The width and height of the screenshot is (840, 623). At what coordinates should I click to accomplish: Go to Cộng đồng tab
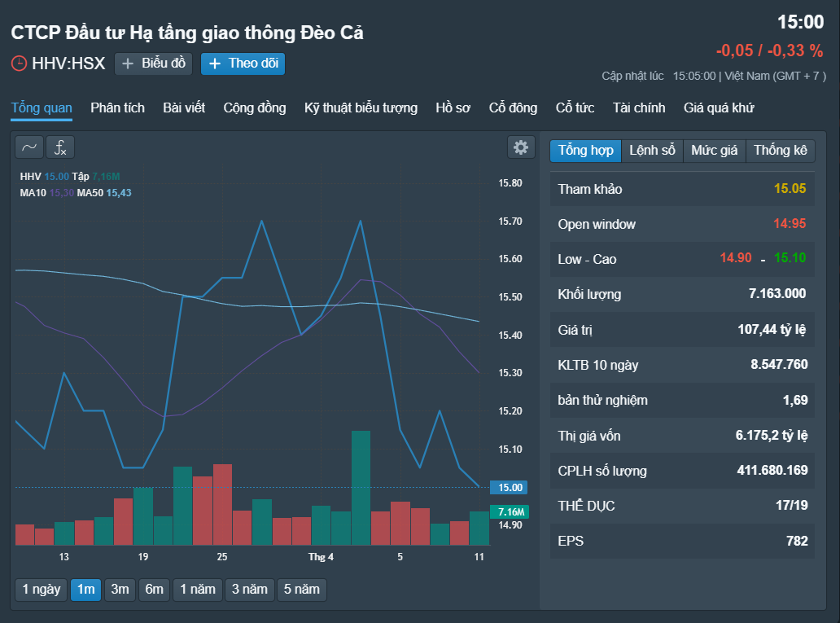(255, 107)
